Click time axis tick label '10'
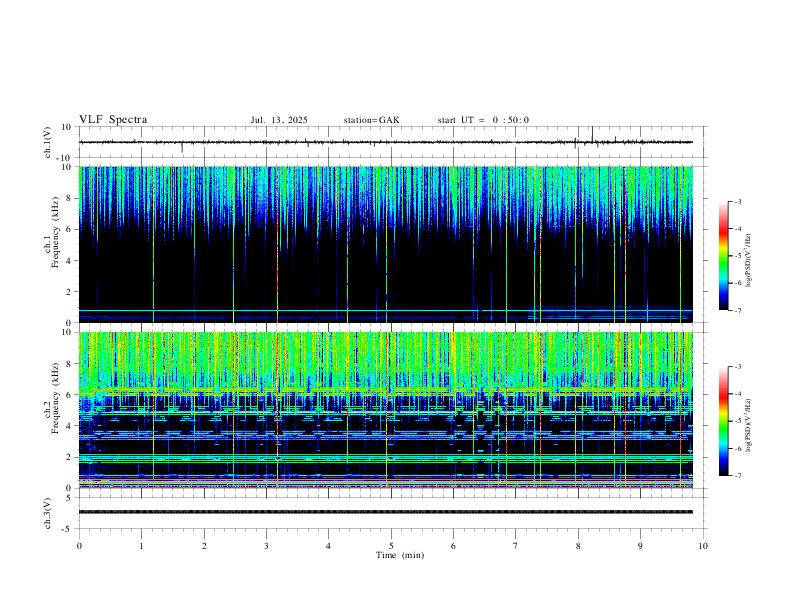Screen dimensions: 792x612 (703, 546)
